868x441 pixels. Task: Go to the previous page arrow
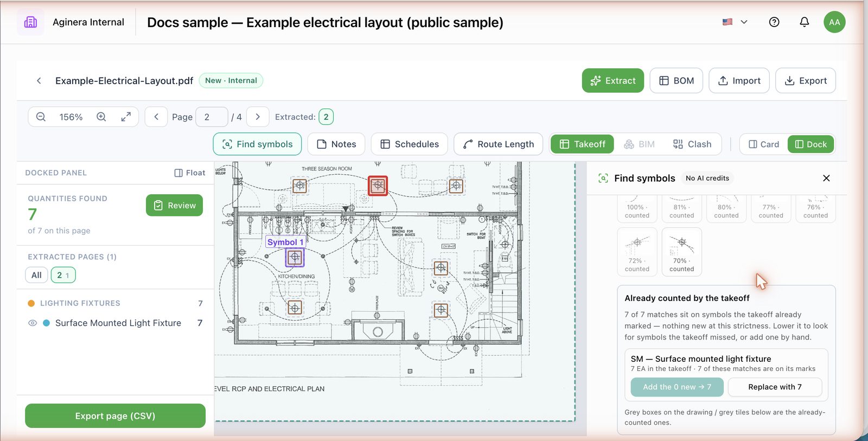click(156, 117)
